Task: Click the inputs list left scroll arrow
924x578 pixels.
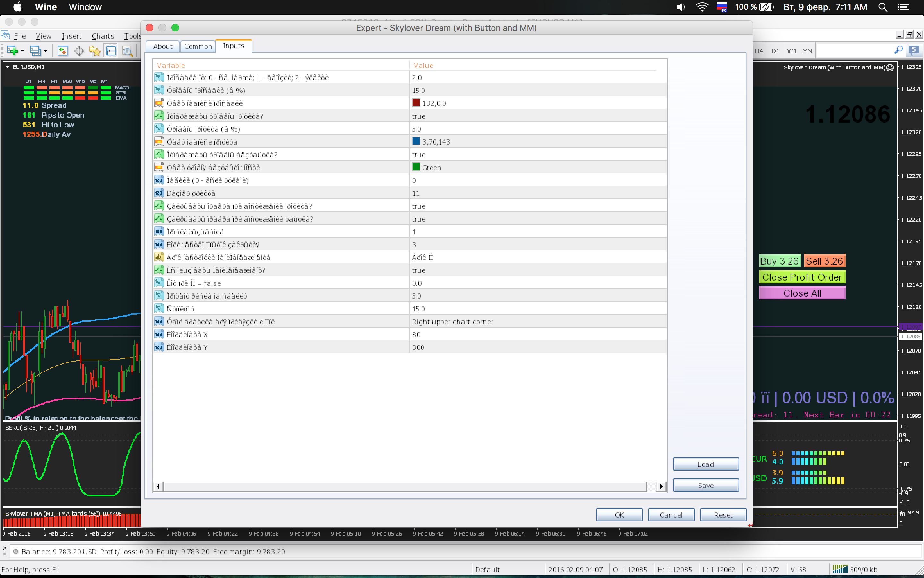Action: click(x=158, y=486)
